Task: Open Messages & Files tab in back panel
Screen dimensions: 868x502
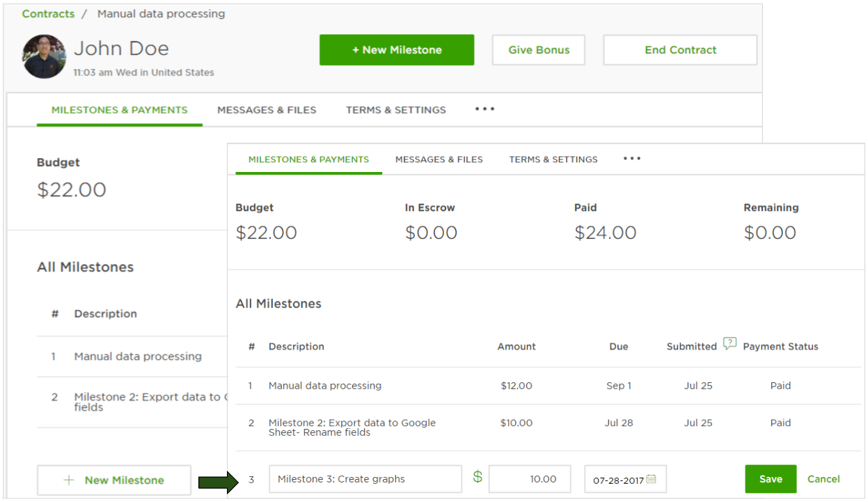Action: [267, 110]
